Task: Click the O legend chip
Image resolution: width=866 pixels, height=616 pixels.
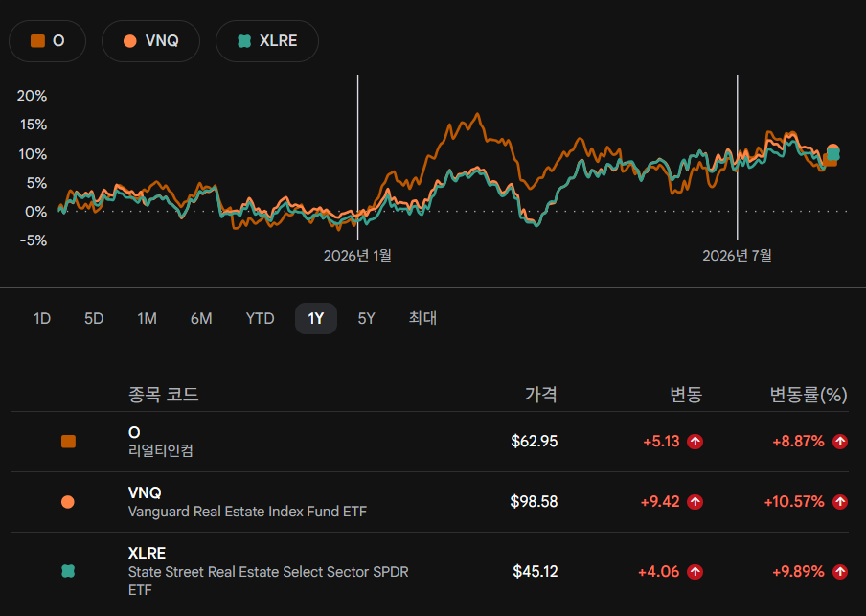Action: (x=48, y=41)
